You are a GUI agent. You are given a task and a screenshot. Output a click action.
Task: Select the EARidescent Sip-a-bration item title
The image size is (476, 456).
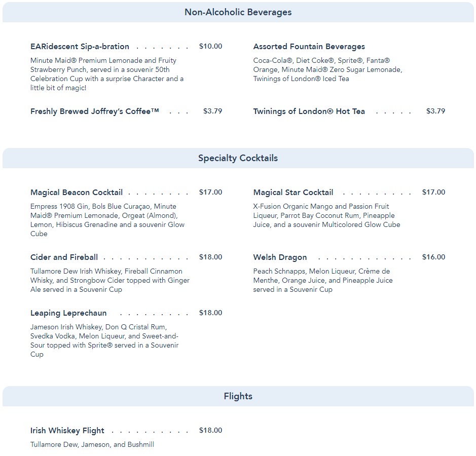(80, 47)
